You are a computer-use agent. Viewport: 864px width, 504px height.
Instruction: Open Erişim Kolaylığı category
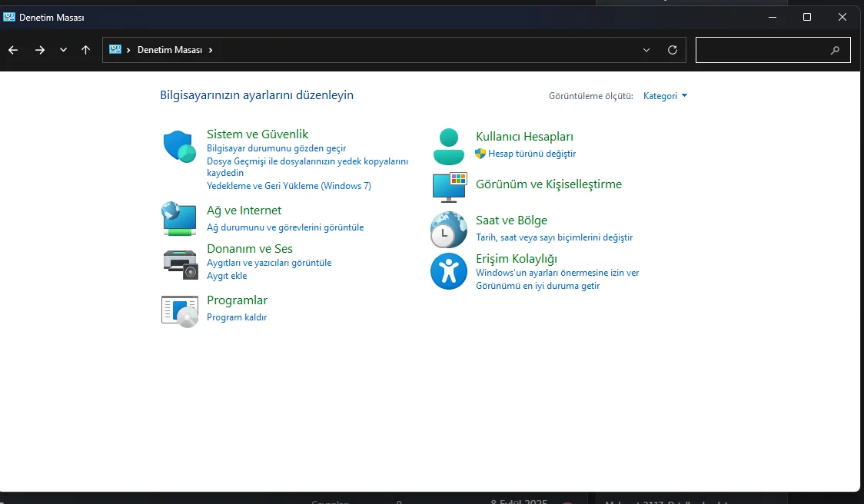pos(517,259)
